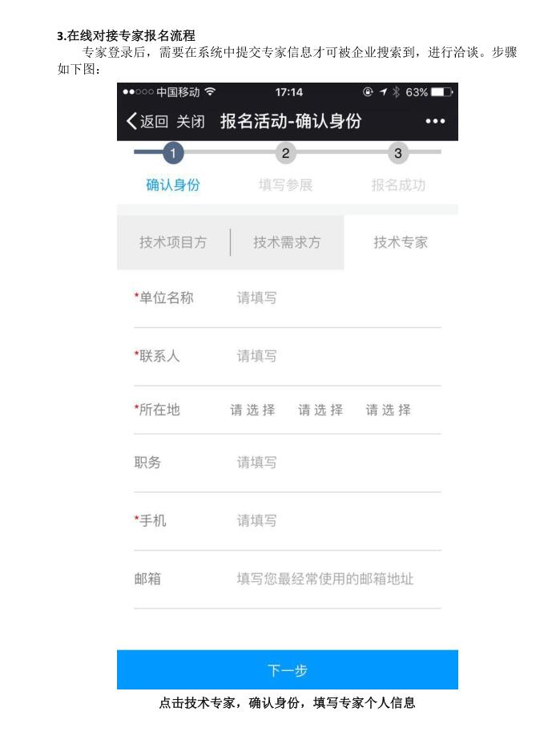Open the three-dot more menu

[x=435, y=121]
